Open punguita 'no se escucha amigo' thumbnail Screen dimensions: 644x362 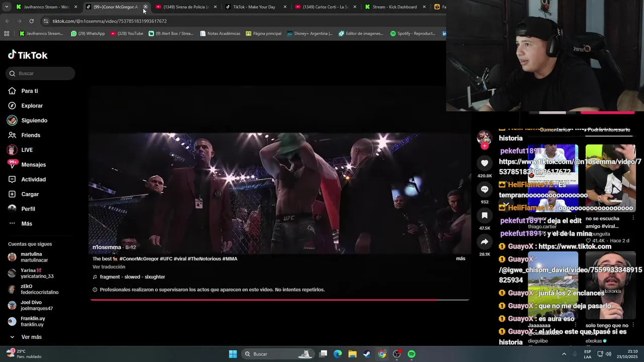click(611, 178)
